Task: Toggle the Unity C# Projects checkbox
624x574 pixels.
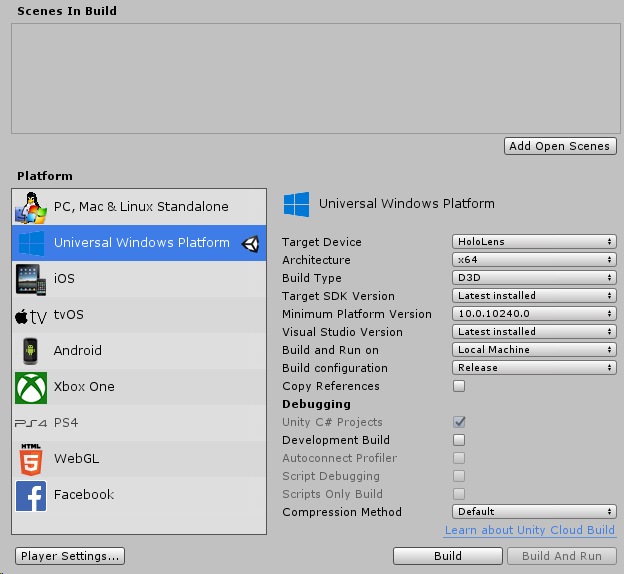Action: 459,422
